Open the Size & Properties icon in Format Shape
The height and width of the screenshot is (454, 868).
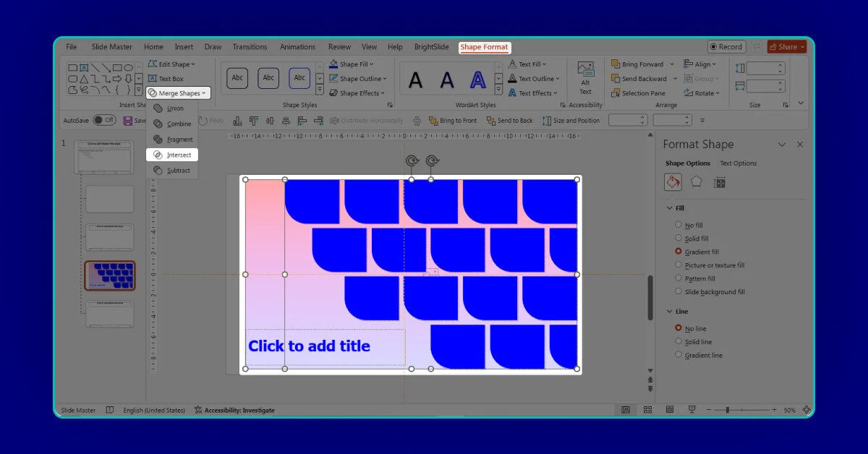[x=719, y=183]
